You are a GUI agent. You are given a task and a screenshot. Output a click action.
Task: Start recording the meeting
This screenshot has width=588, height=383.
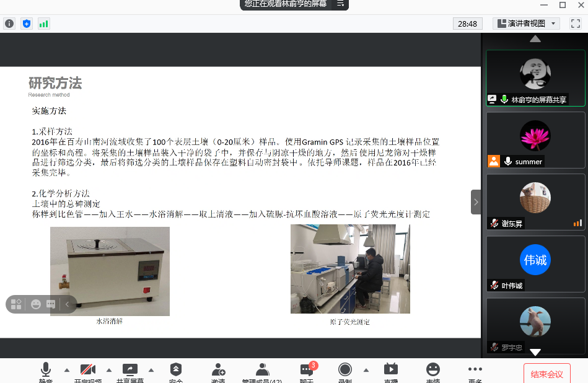coord(345,371)
